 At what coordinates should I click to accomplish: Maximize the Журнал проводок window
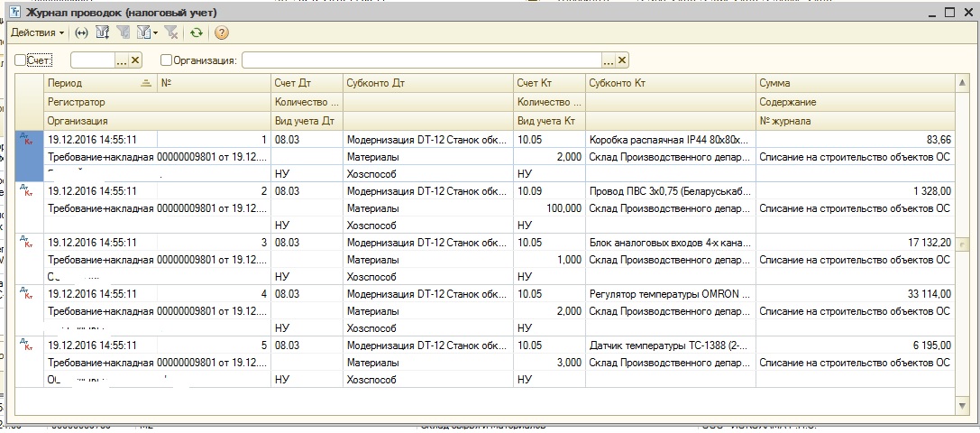pyautogui.click(x=951, y=12)
